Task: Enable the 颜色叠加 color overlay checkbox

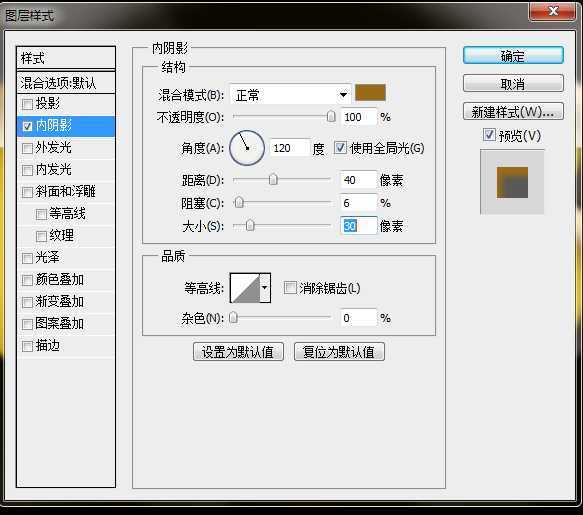Action: point(27,280)
